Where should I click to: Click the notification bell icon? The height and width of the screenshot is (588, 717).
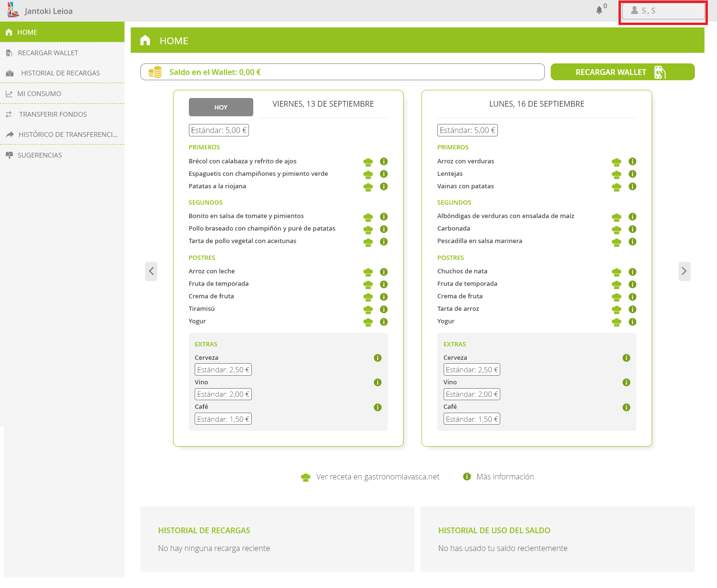click(599, 10)
